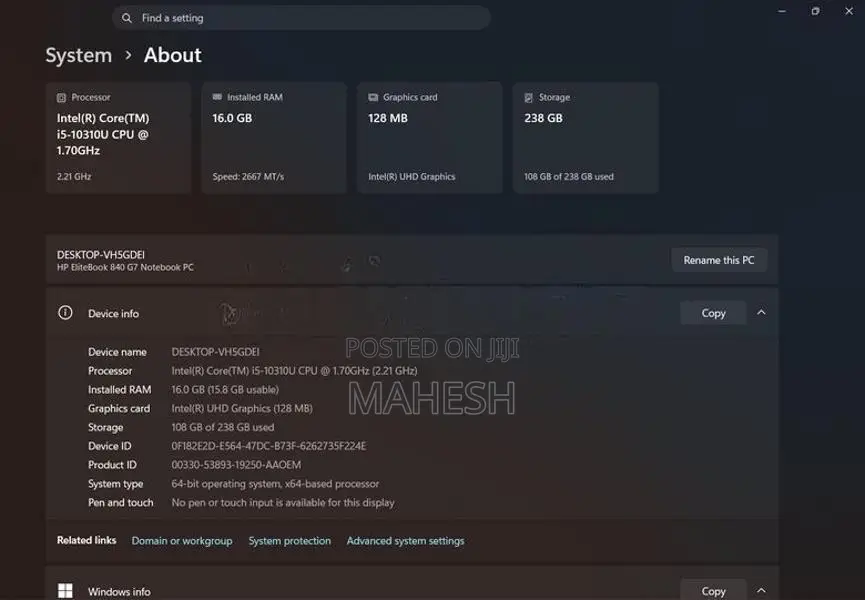Select the 238 GB storage value
Viewport: 865px width, 600px height.
pos(543,118)
